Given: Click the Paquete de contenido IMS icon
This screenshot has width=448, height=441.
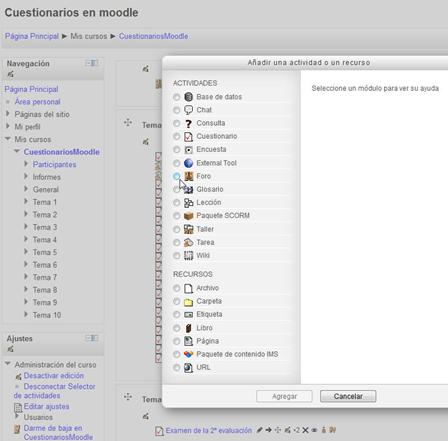Looking at the screenshot, I should pyautogui.click(x=189, y=354).
